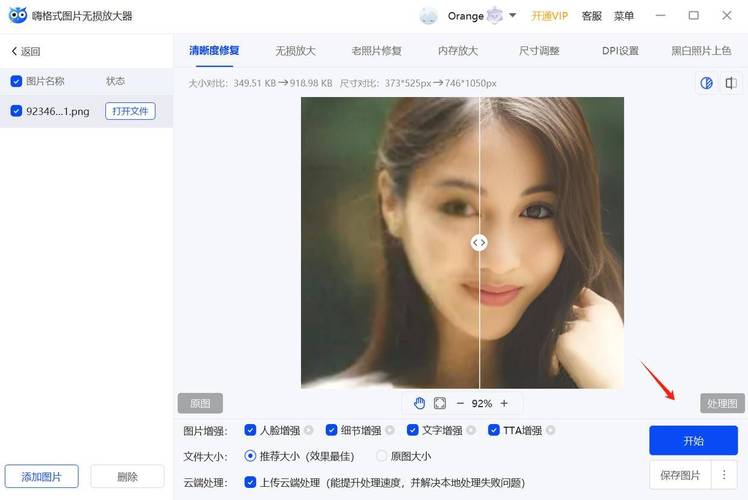Select 推荐大小 radio button
The image size is (748, 500).
[250, 456]
